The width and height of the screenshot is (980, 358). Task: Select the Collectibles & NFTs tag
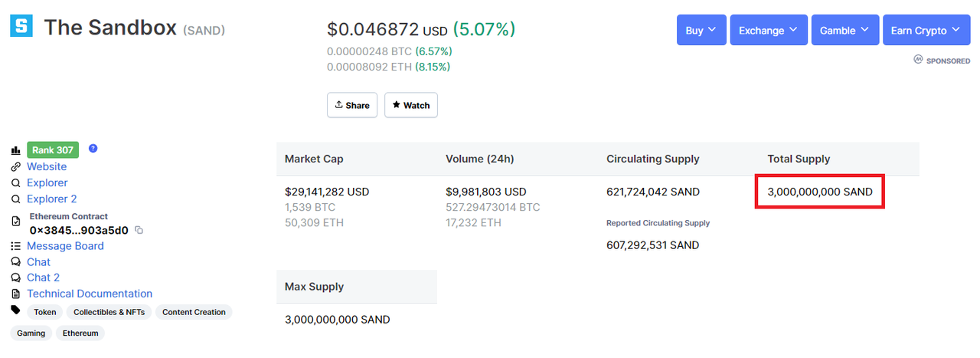[109, 312]
